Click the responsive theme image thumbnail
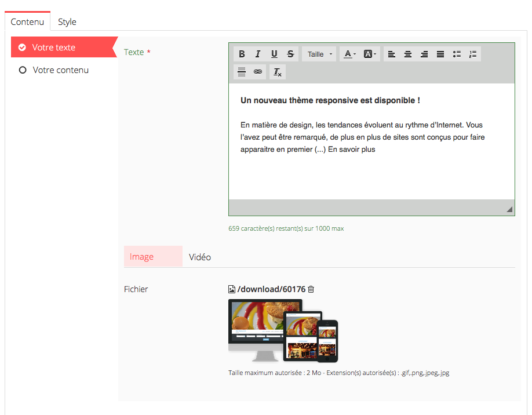This screenshot has height=415, width=532. 283,330
